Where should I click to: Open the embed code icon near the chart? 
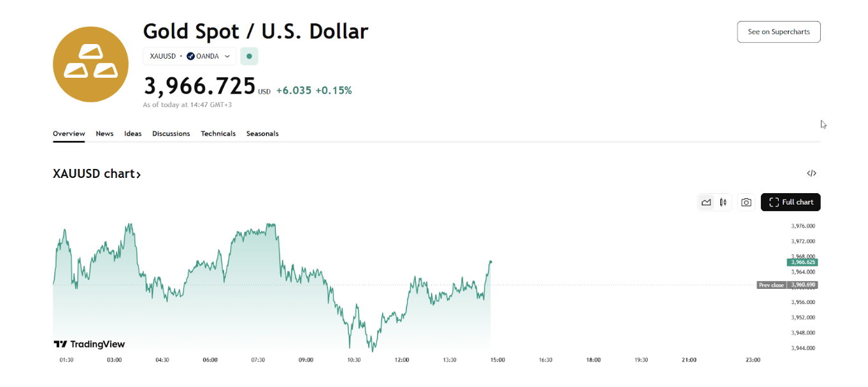pyautogui.click(x=811, y=173)
